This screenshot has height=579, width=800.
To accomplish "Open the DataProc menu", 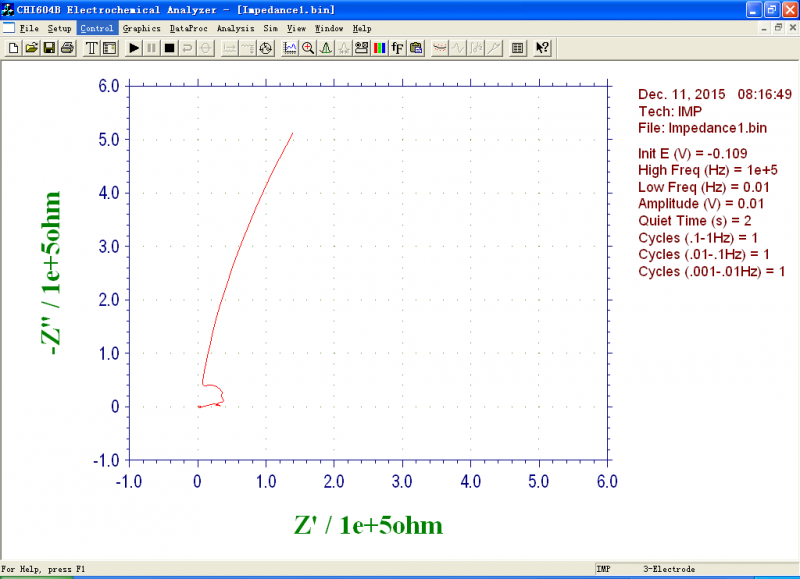I will [x=189, y=29].
